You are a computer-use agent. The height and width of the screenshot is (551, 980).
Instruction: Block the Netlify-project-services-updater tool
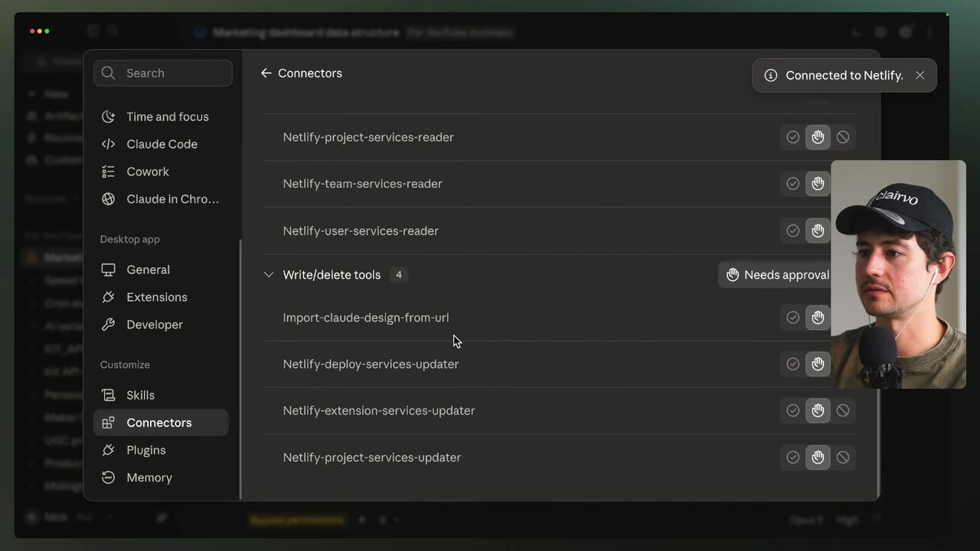click(843, 458)
